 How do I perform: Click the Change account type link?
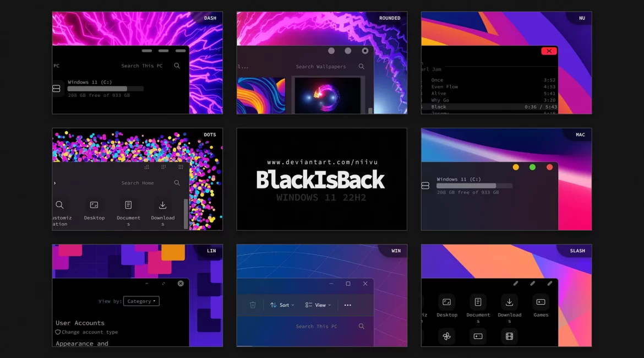(90, 332)
